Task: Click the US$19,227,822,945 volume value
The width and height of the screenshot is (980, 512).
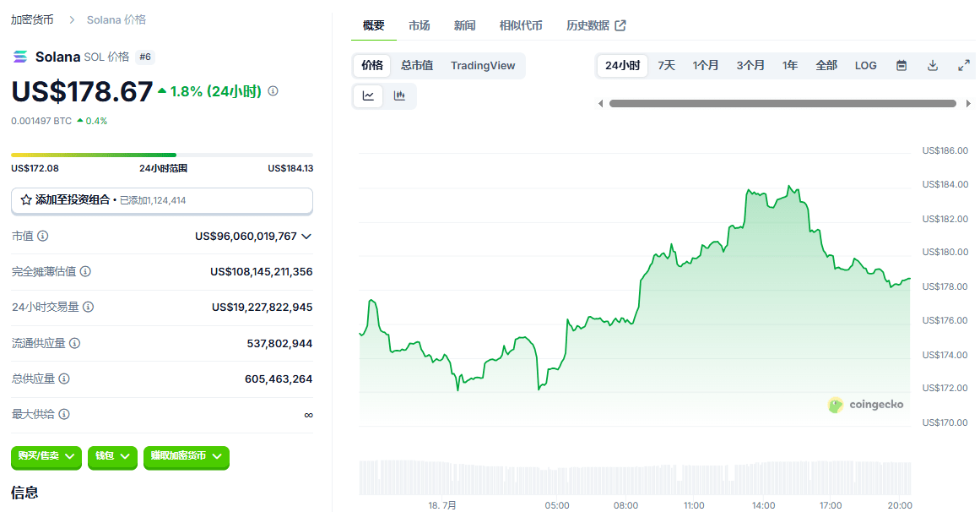Action: point(262,308)
